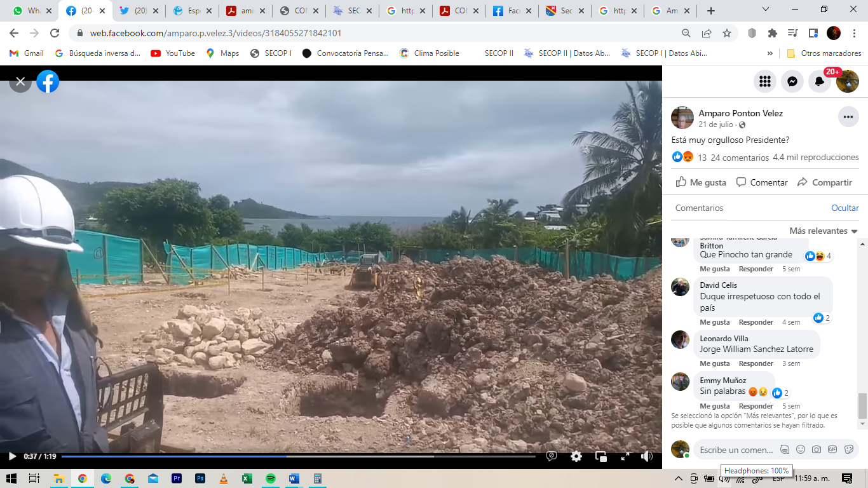Open video settings gear
Image resolution: width=868 pixels, height=488 pixels.
pyautogui.click(x=576, y=456)
